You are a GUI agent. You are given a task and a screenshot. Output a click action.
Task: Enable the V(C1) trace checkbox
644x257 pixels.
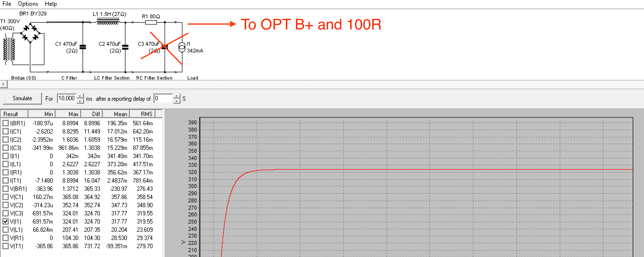5,197
